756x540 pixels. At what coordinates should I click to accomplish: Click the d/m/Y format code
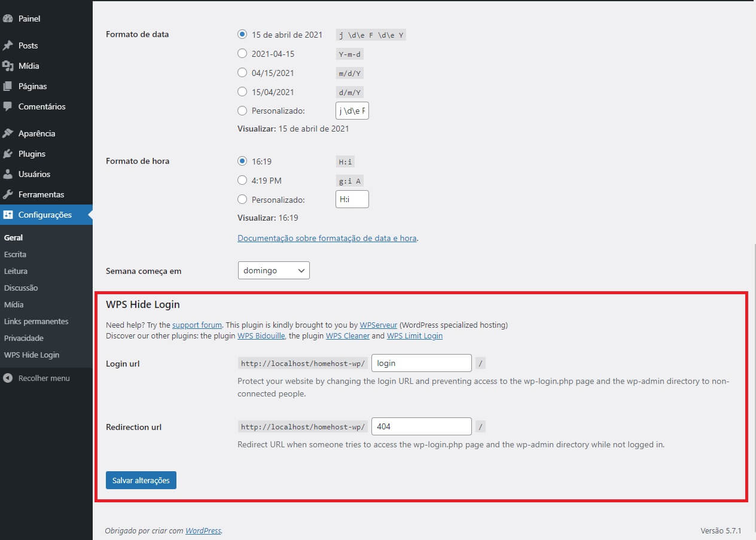point(350,92)
